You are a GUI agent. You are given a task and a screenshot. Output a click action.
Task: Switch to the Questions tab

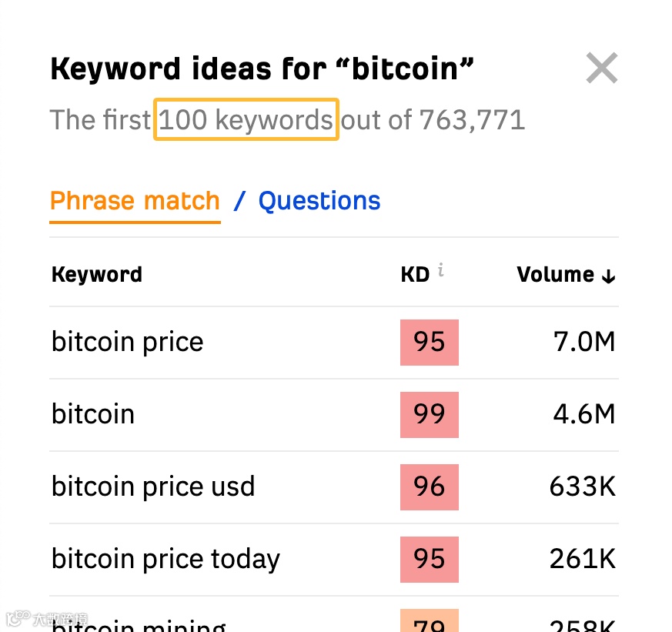319,201
